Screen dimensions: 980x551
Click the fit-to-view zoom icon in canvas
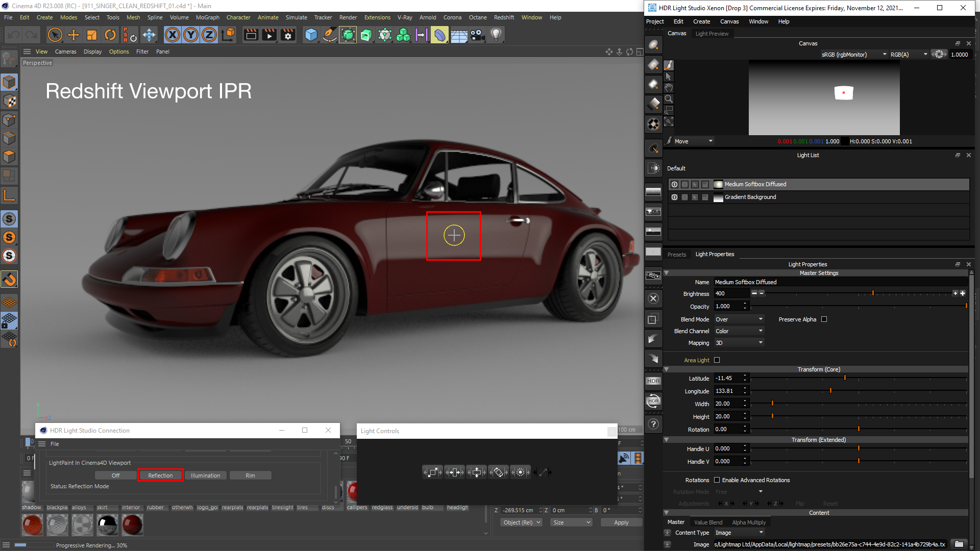pos(669,121)
